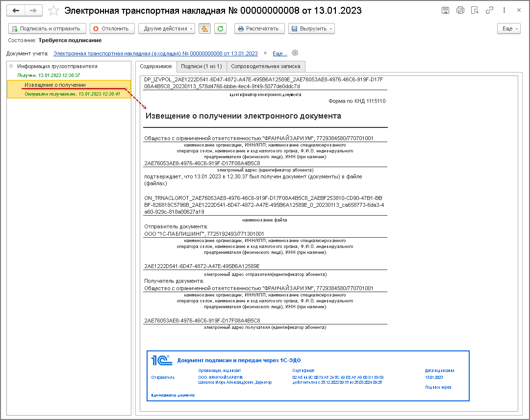Click the Форма по КНД 1115110 text
530x420 pixels.
coord(357,101)
